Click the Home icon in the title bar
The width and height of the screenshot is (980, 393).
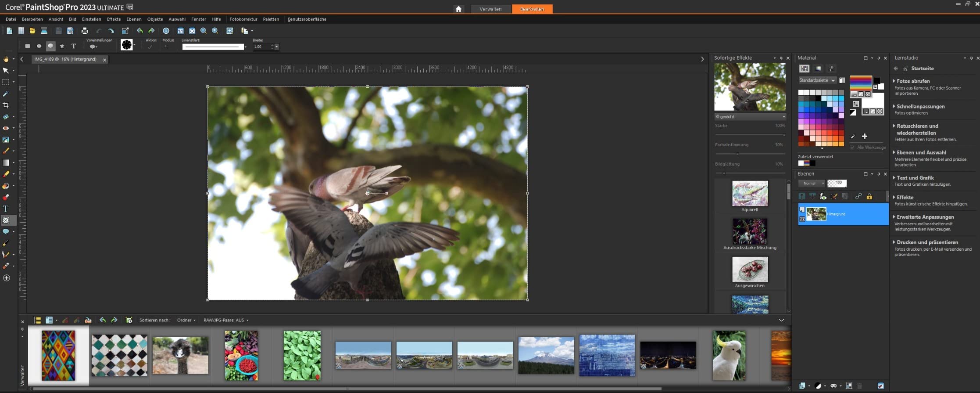[x=458, y=9]
